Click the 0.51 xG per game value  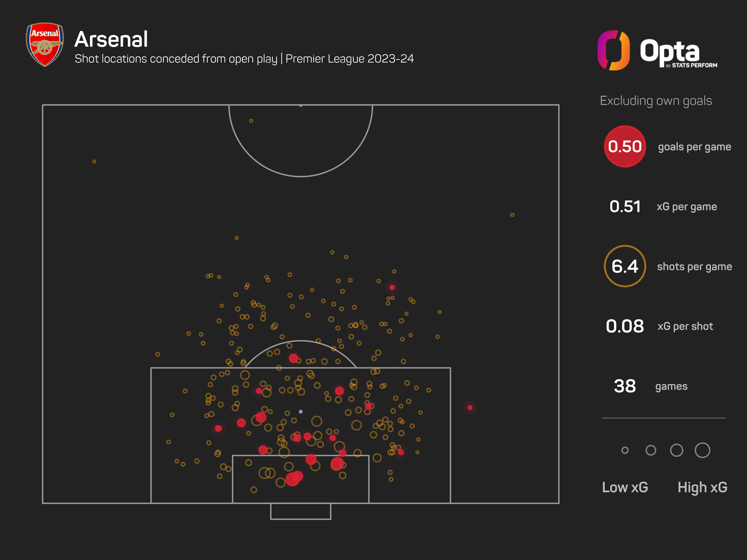[625, 206]
